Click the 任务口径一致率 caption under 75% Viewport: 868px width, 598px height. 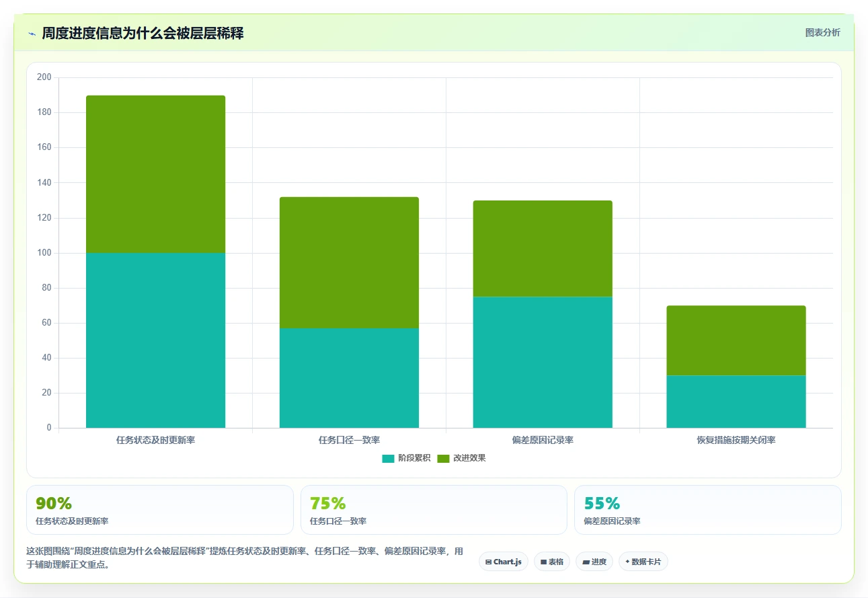tap(338, 521)
